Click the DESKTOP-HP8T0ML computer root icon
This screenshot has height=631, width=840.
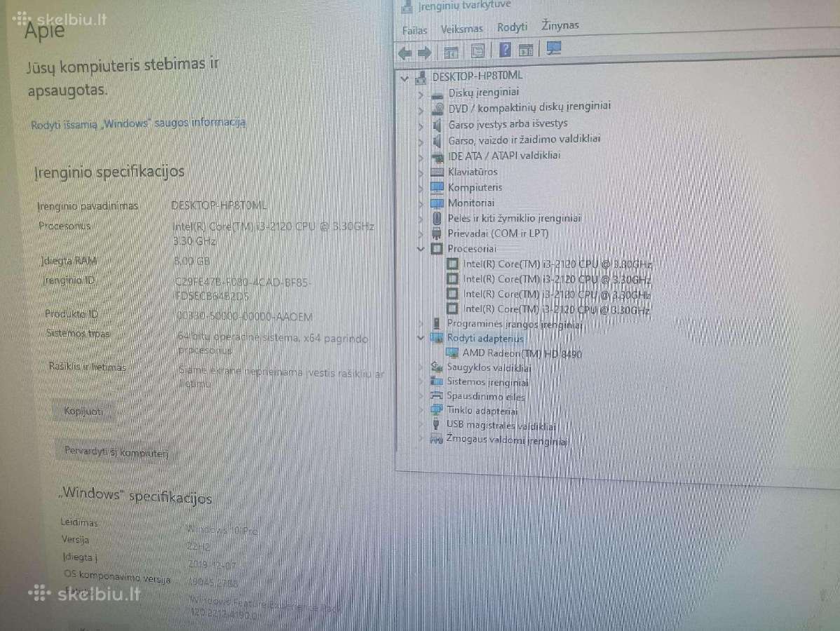421,78
